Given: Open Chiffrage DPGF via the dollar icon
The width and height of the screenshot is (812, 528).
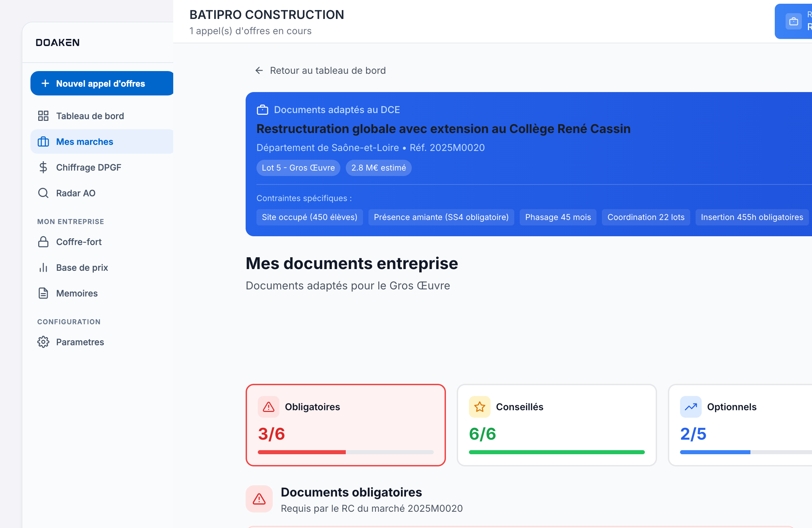Looking at the screenshot, I should (43, 167).
